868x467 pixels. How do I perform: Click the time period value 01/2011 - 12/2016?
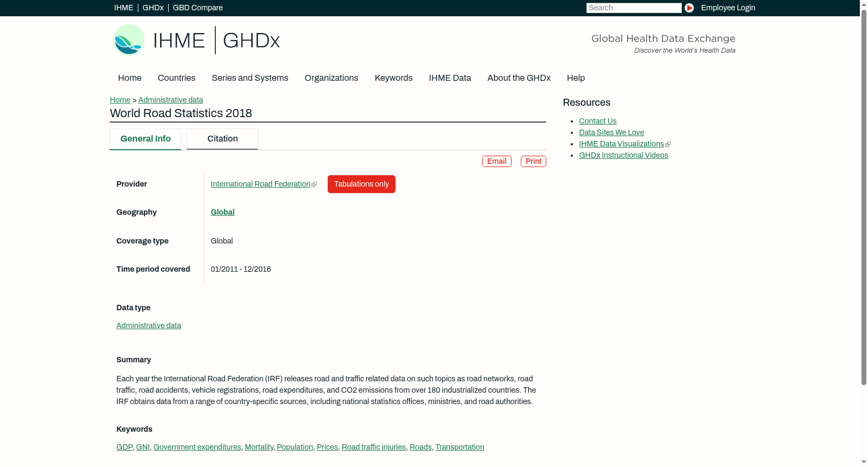[x=240, y=270]
